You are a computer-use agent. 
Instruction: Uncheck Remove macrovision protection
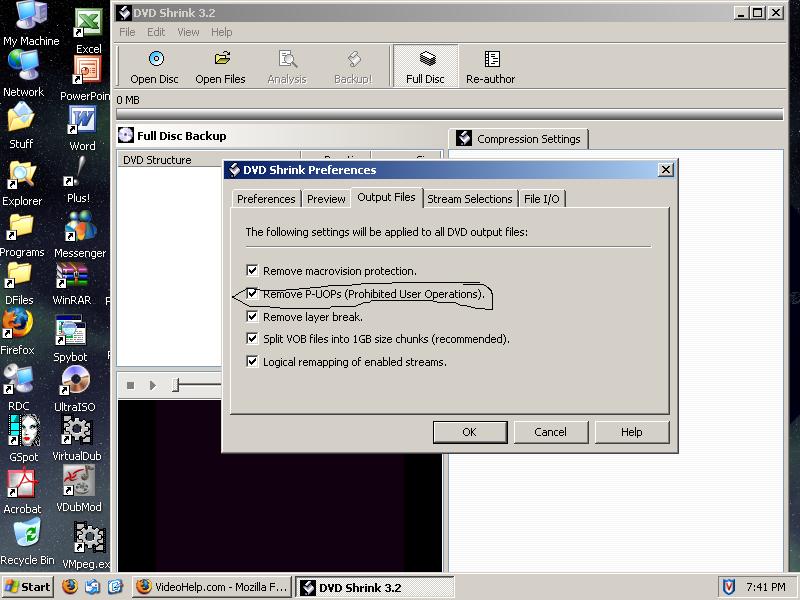[x=252, y=270]
